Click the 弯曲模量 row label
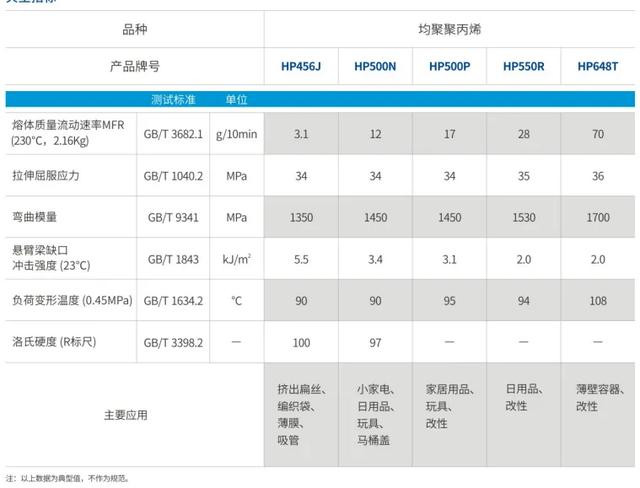The height and width of the screenshot is (488, 640). pyautogui.click(x=34, y=217)
